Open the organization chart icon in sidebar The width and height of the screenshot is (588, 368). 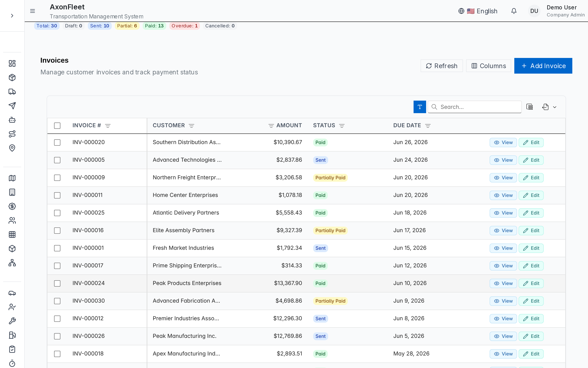tap(12, 263)
